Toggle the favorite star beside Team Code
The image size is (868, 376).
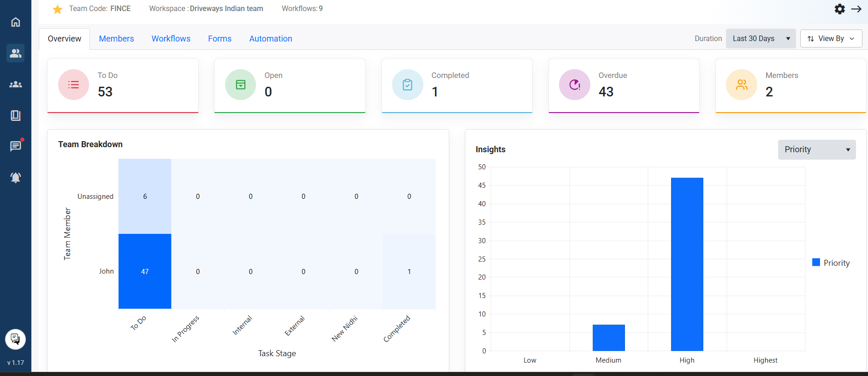point(58,9)
